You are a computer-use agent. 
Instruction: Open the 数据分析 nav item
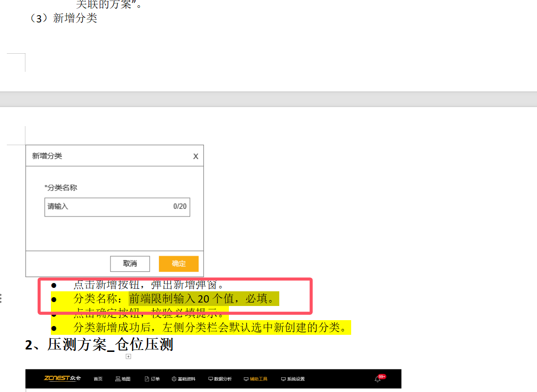pos(220,379)
